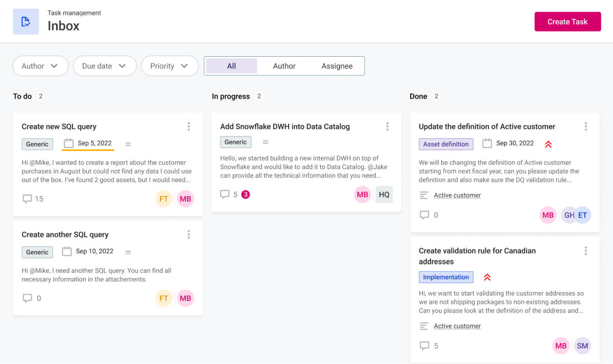This screenshot has width=613, height=364.
Task: Open the Create another SQL query card title
Action: click(x=65, y=235)
